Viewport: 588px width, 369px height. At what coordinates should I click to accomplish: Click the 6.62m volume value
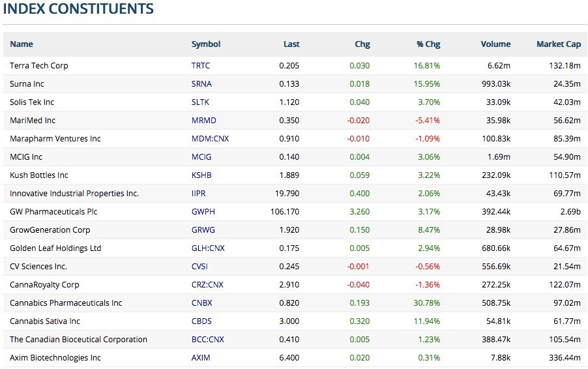(499, 66)
